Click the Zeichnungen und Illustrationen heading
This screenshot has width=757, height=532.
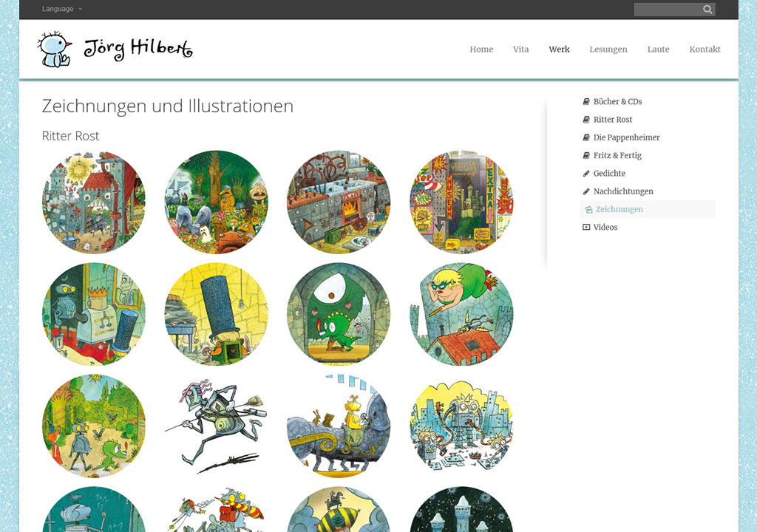coord(168,106)
